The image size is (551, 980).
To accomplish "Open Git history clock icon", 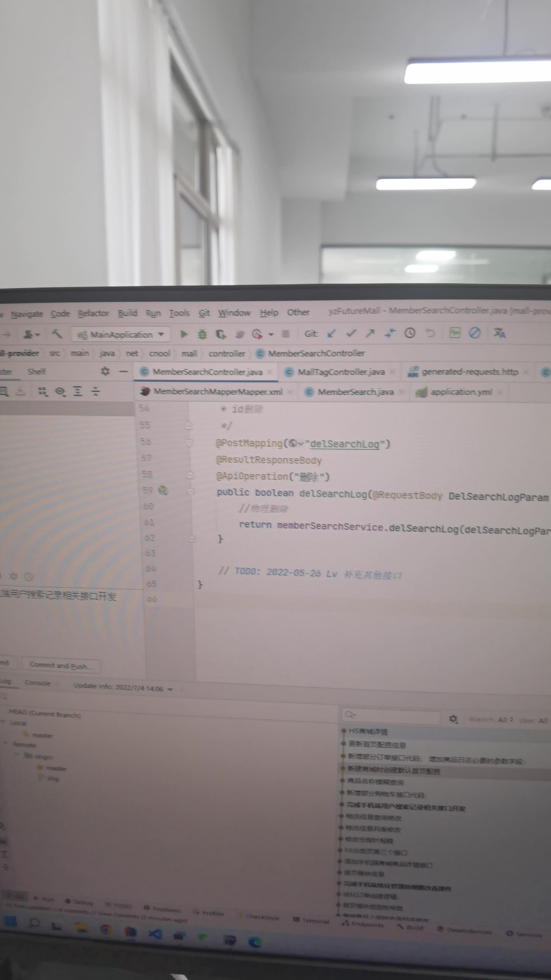I will 409,333.
